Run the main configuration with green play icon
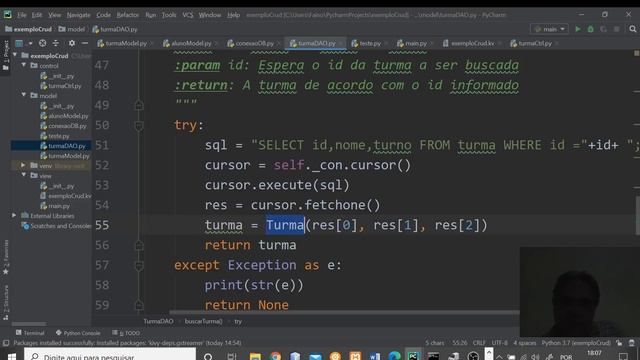The width and height of the screenshot is (640, 360). coord(578,29)
